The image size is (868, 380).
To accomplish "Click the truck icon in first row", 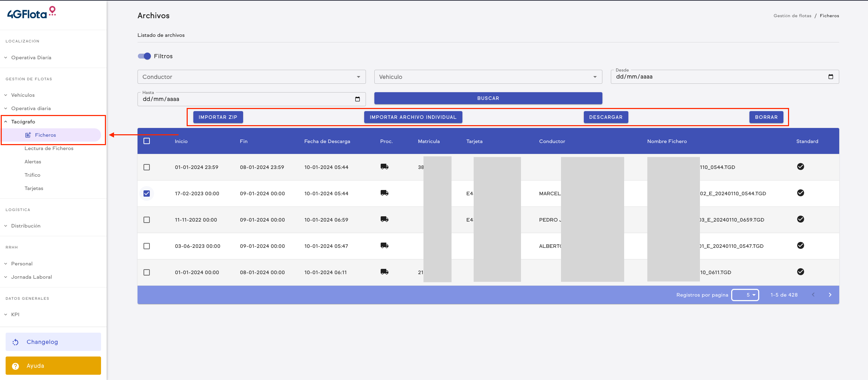I will 384,167.
